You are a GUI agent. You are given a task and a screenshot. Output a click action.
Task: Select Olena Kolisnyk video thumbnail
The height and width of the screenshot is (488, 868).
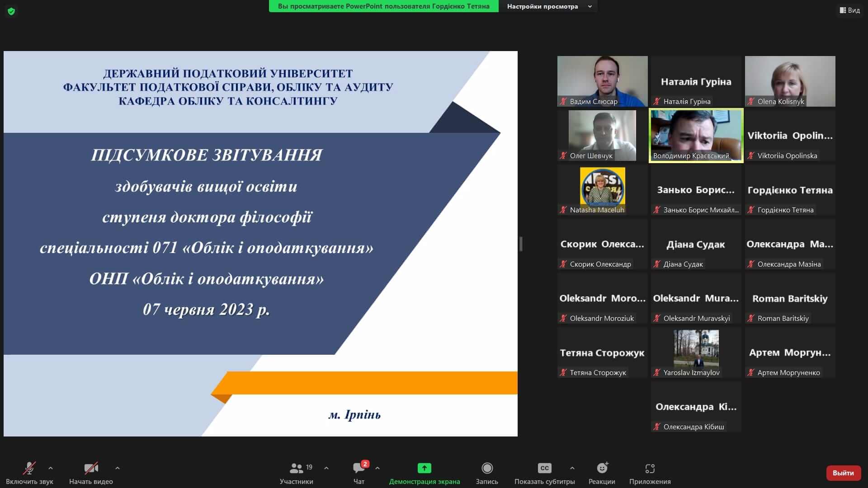(x=790, y=81)
